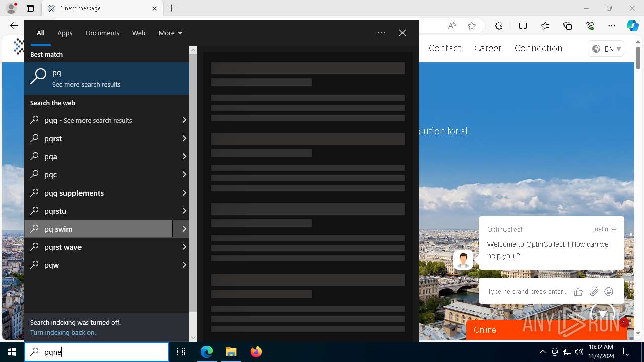The height and width of the screenshot is (362, 644).
Task: Expand arrow for 'pqa' suggestion
Action: [184, 156]
